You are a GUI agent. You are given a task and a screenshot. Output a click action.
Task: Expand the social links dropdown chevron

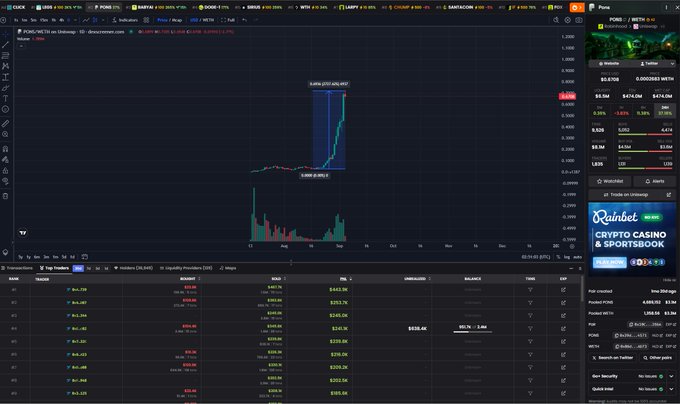pos(672,64)
